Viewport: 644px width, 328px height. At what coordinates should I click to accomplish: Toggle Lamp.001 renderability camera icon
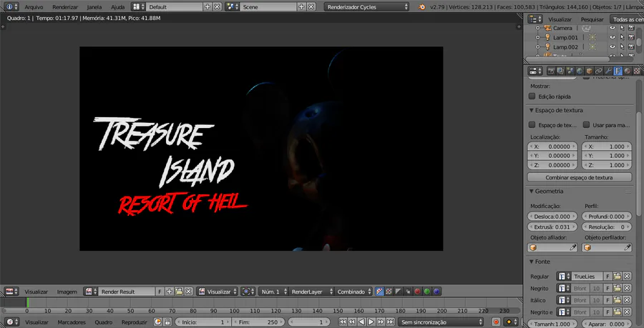click(631, 37)
